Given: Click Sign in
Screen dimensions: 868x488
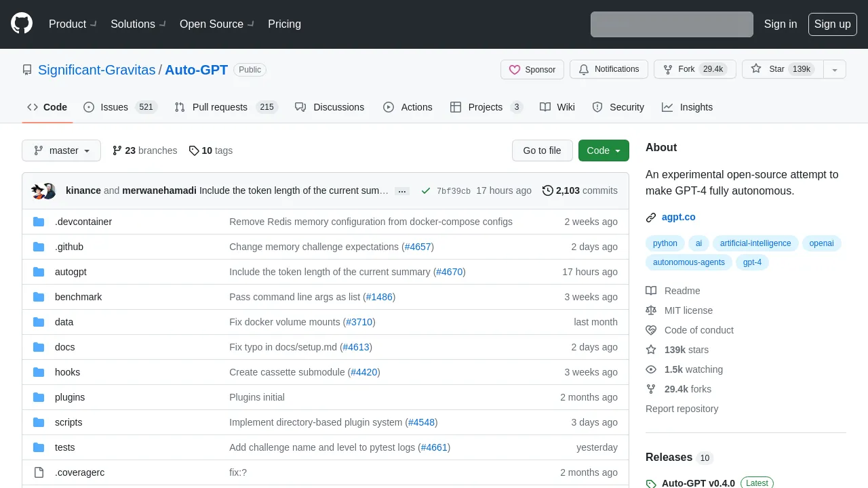Looking at the screenshot, I should 781,24.
